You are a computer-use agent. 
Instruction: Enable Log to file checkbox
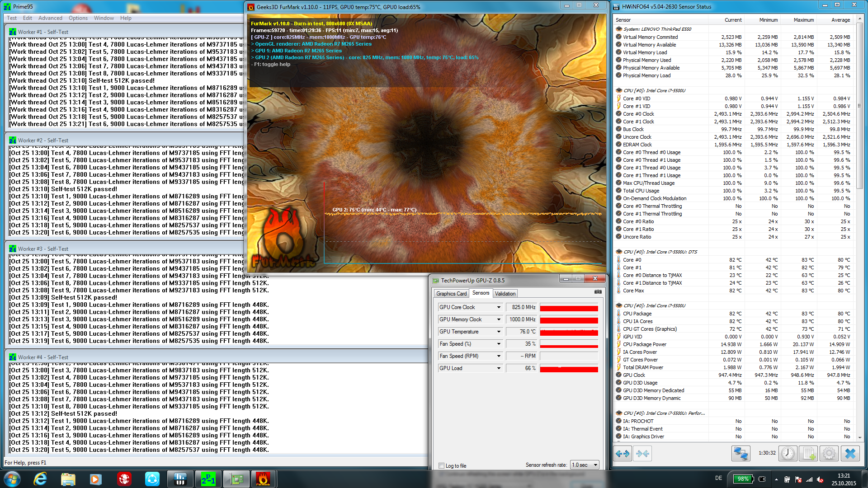[x=442, y=465]
